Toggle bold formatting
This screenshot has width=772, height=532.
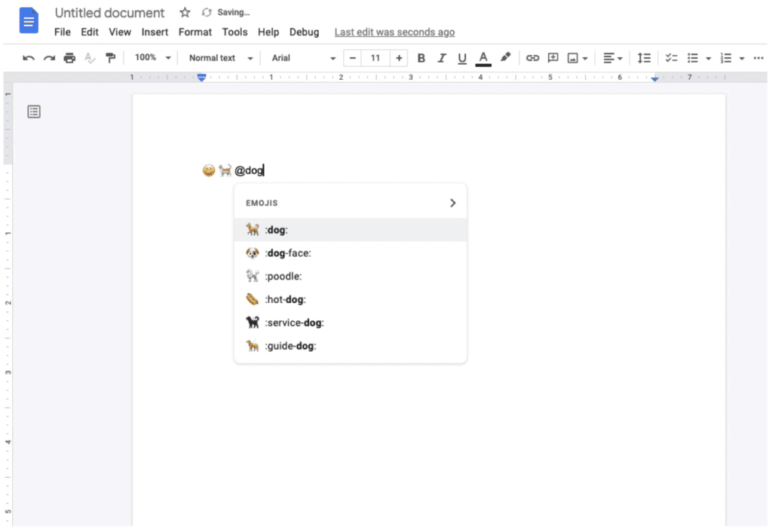point(421,57)
